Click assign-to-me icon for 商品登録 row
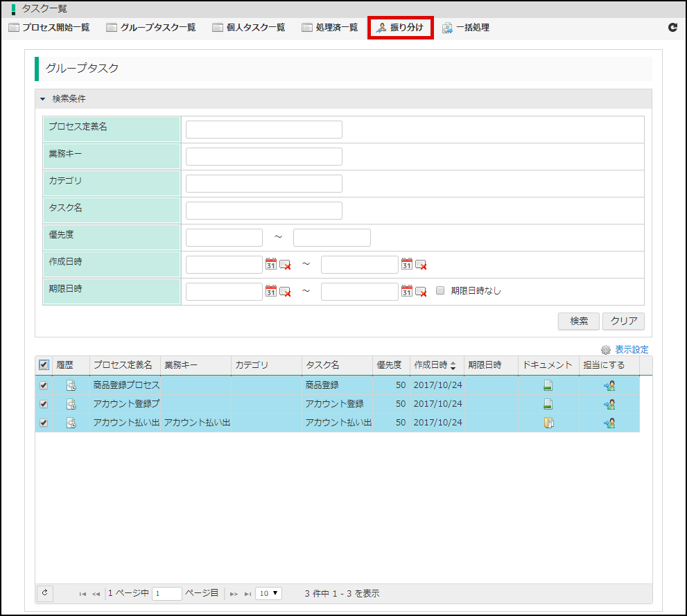Viewport: 687px width, 616px height. click(x=609, y=385)
